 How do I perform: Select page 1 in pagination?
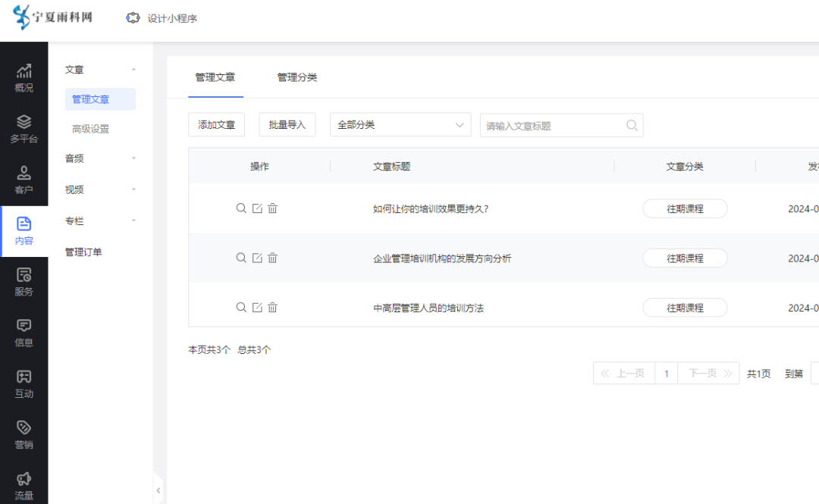coord(667,374)
